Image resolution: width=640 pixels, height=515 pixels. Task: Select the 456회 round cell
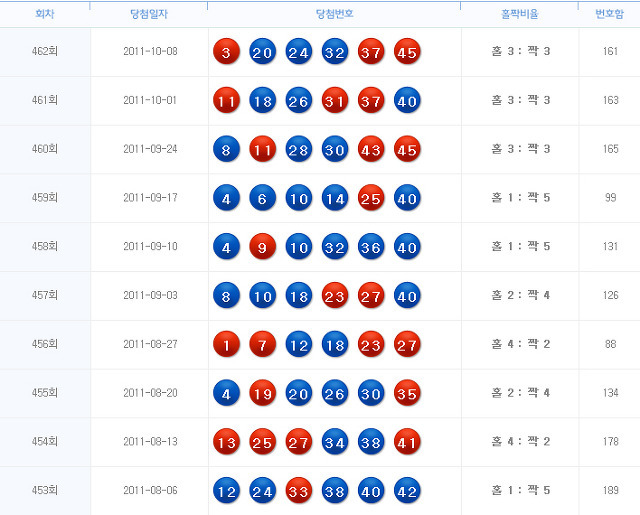tap(45, 344)
